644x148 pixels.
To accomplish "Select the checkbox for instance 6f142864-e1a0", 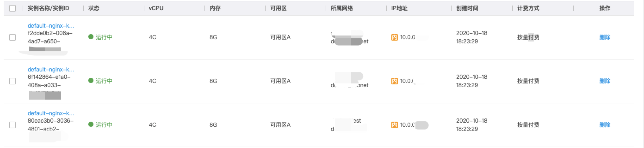I will tap(12, 81).
